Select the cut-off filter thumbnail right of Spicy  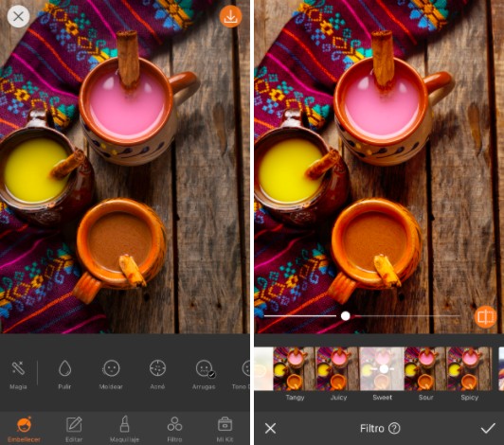coord(501,368)
